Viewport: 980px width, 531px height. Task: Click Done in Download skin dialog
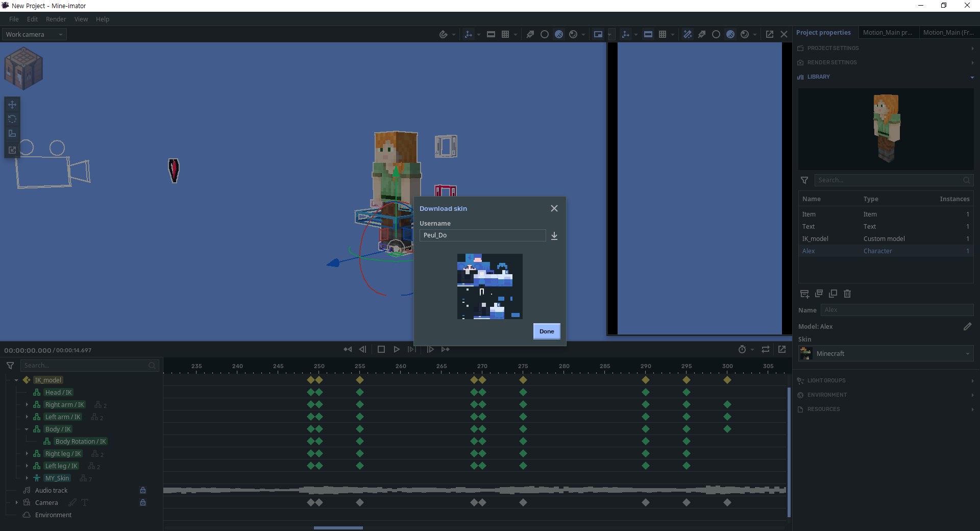click(x=547, y=331)
